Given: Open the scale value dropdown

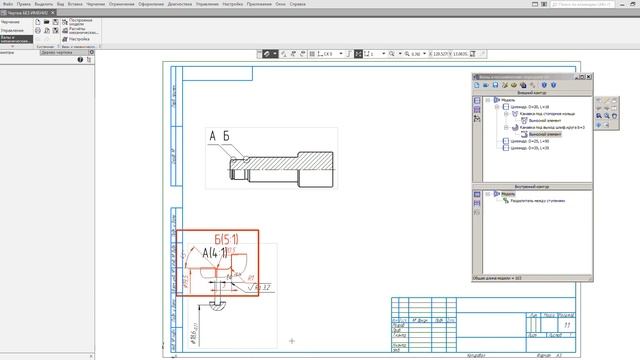Looking at the screenshot, I should [x=424, y=54].
